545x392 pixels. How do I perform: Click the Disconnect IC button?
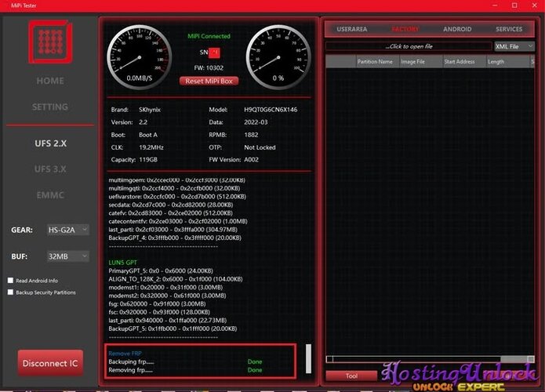tap(50, 363)
